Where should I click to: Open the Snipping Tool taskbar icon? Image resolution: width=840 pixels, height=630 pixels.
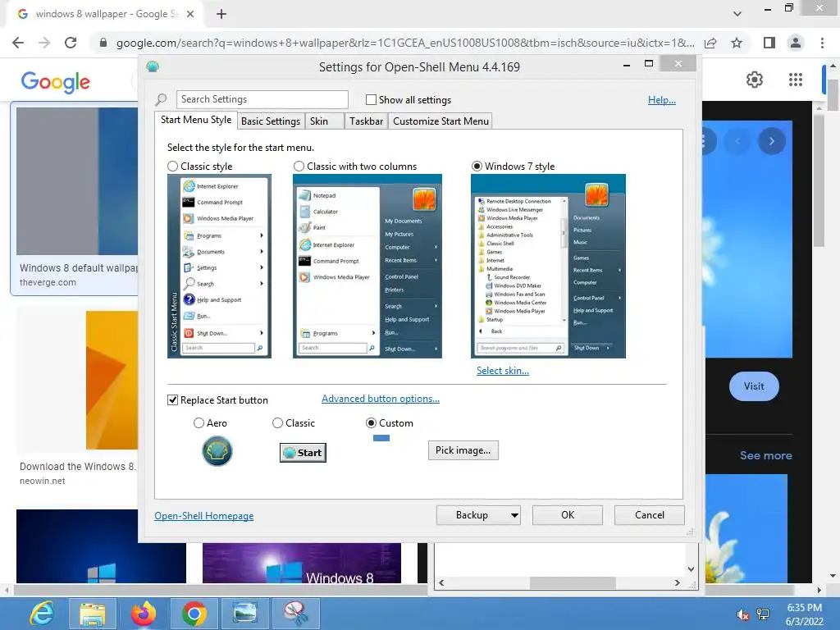tap(295, 614)
